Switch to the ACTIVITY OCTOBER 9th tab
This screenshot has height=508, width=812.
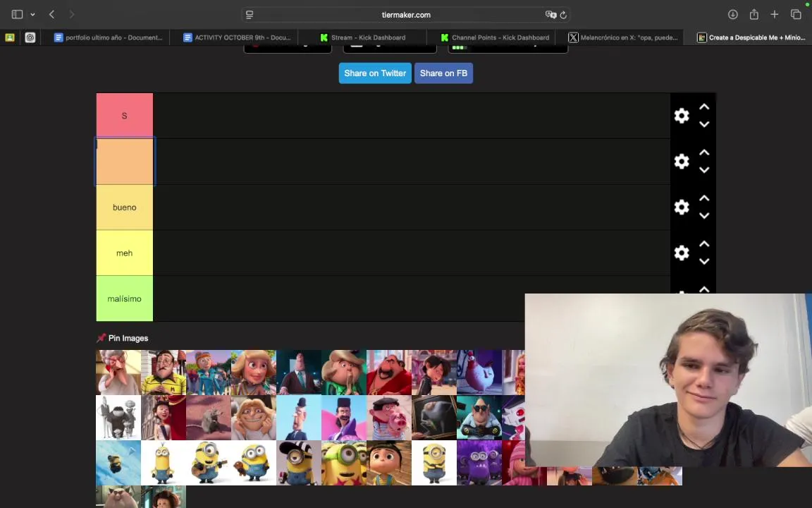(237, 37)
